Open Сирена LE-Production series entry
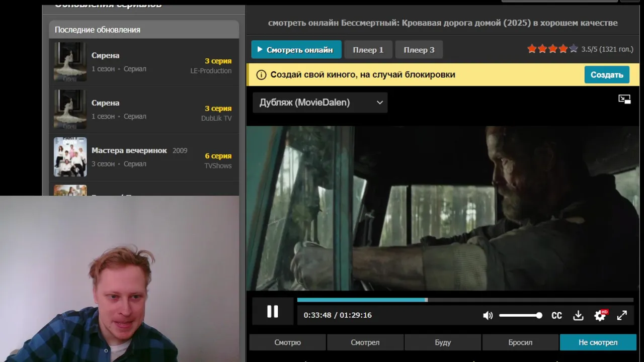Viewport: 644px width, 362px height. (144, 62)
